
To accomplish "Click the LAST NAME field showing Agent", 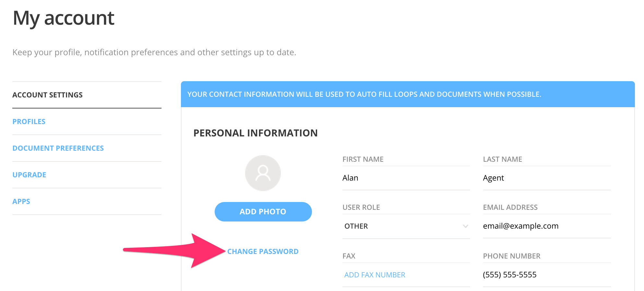I will tap(546, 178).
